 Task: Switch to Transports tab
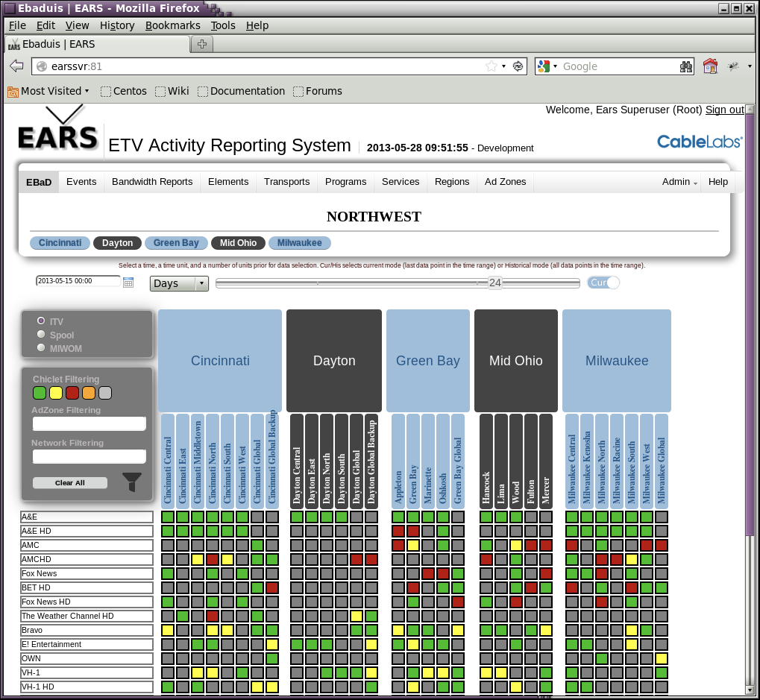point(286,182)
